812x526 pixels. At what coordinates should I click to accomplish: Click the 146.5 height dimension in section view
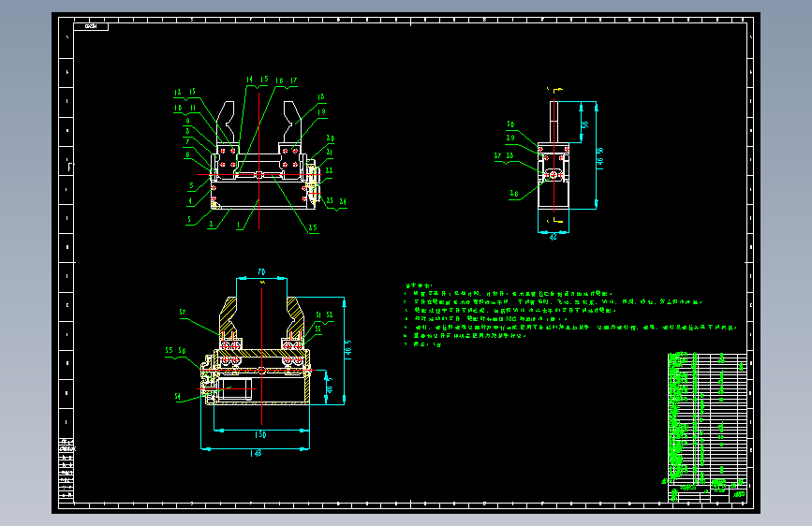pyautogui.click(x=348, y=350)
